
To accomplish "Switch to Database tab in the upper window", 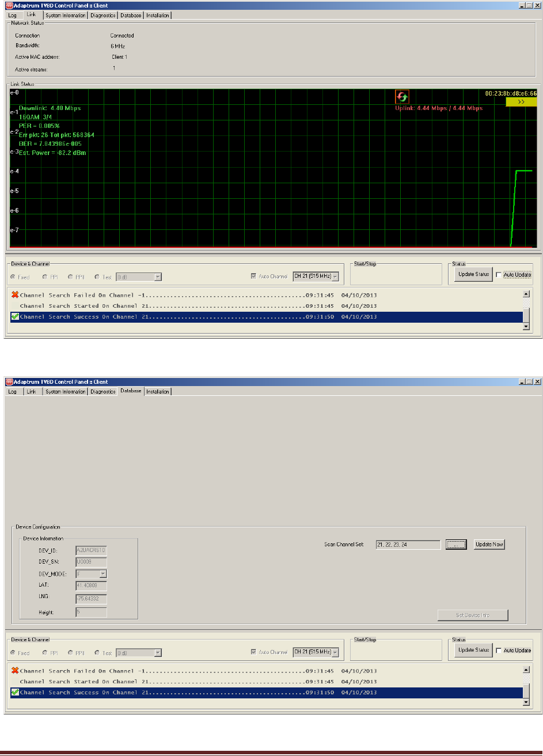I will tap(131, 16).
